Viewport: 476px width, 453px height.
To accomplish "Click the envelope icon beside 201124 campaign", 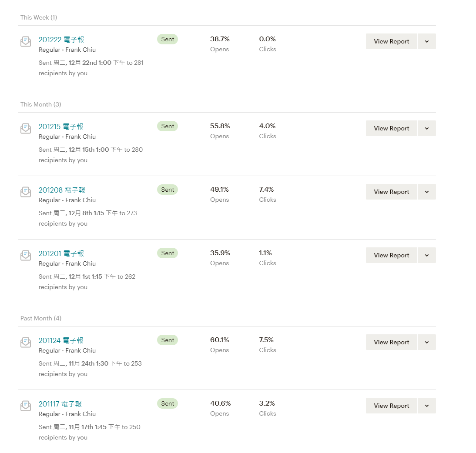I will coord(26,342).
